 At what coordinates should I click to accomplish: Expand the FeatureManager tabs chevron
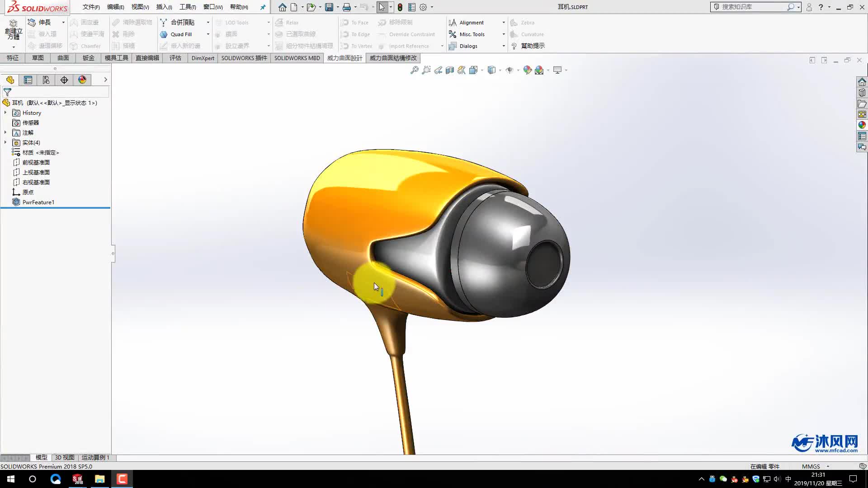click(x=105, y=80)
